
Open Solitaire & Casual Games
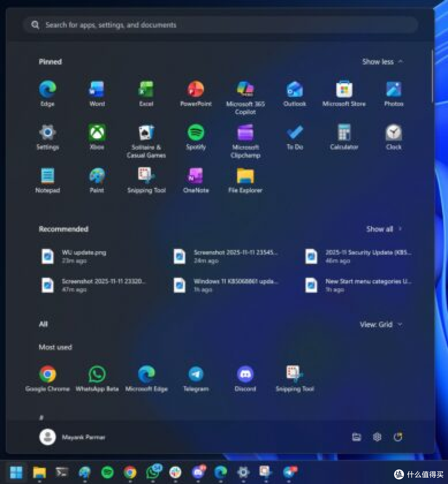[146, 141]
